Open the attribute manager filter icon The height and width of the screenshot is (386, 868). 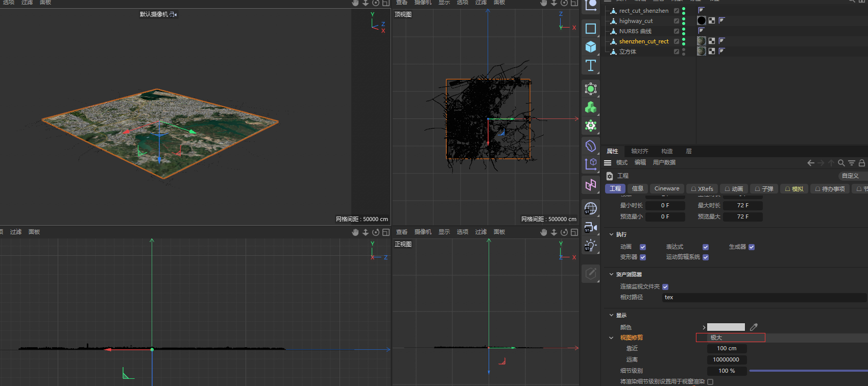(852, 163)
